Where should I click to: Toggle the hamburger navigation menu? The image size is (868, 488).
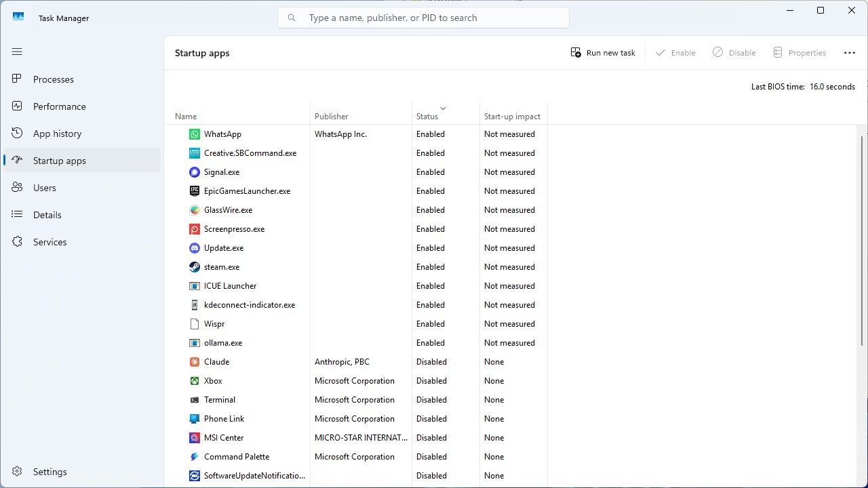pyautogui.click(x=17, y=52)
